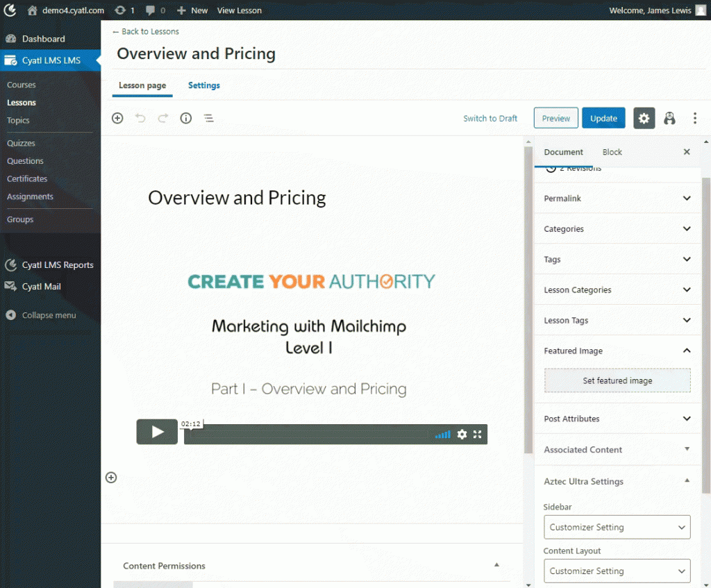Click Switch to Draft
This screenshot has height=588, width=711.
[x=490, y=118]
